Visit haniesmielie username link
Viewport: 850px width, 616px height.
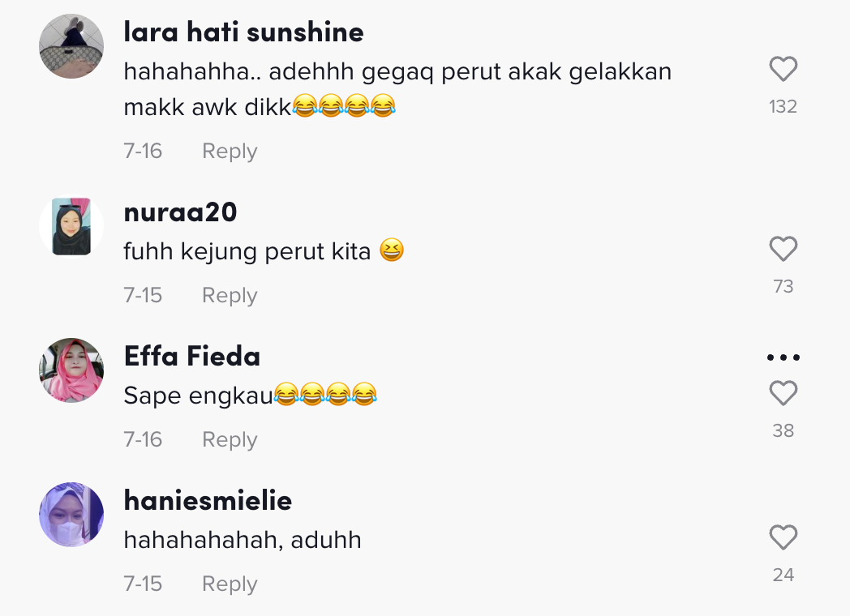tap(208, 501)
